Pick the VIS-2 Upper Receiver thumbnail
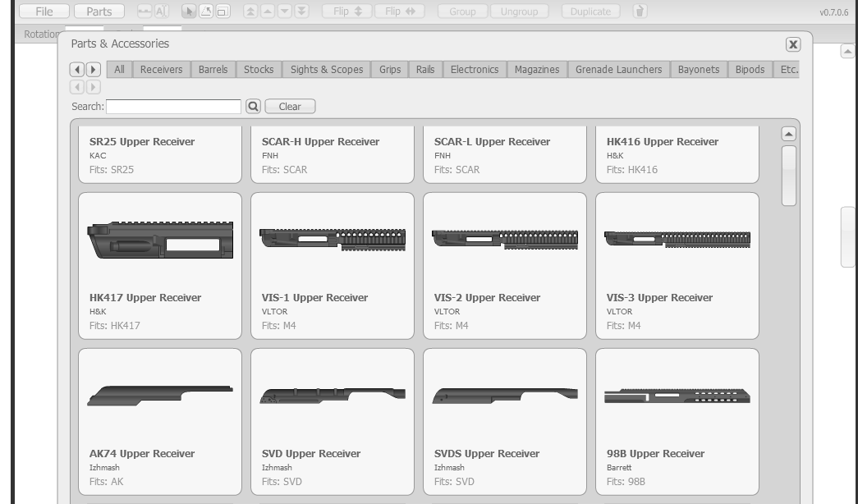 (x=504, y=240)
